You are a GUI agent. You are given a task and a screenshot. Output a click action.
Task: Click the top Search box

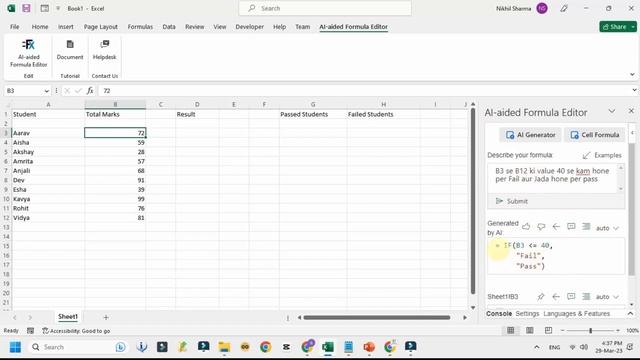click(325, 8)
